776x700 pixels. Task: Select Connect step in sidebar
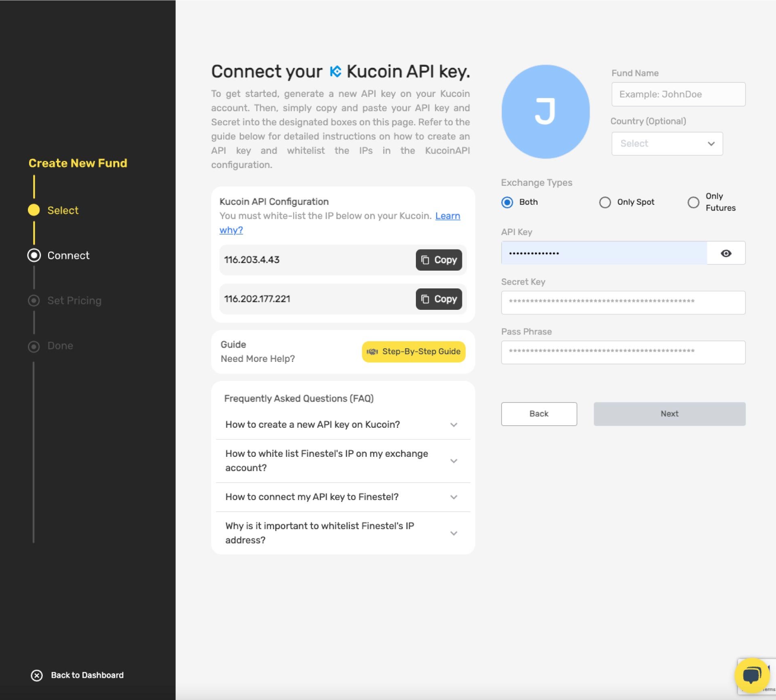pos(67,255)
